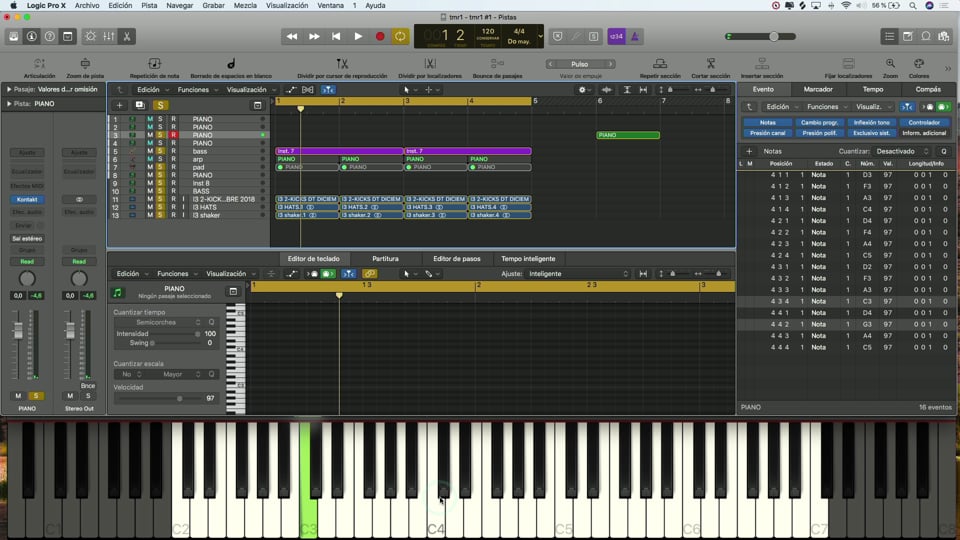Mute track 5 bass

[150, 151]
